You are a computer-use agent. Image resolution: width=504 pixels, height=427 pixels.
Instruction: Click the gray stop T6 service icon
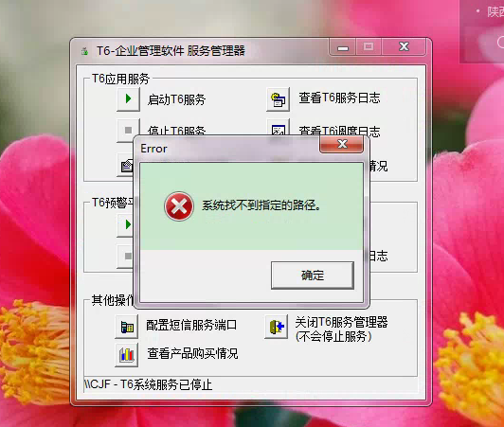tap(128, 128)
